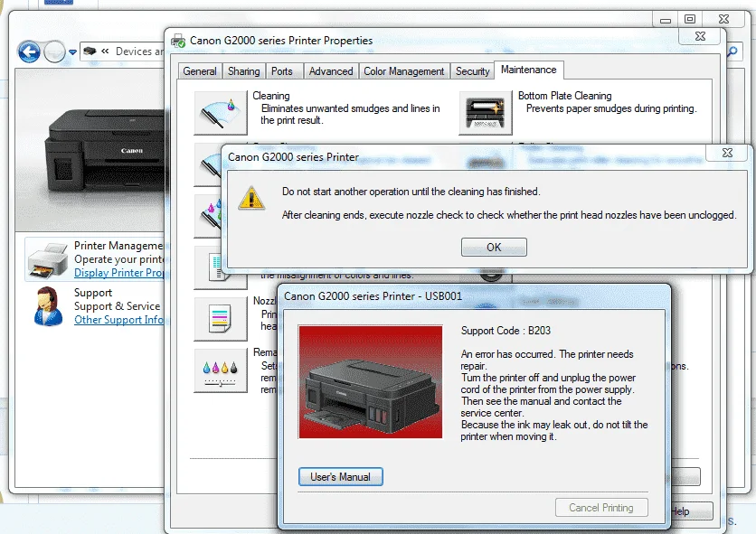Click the Cancel Printing button
This screenshot has width=756, height=534.
[601, 508]
